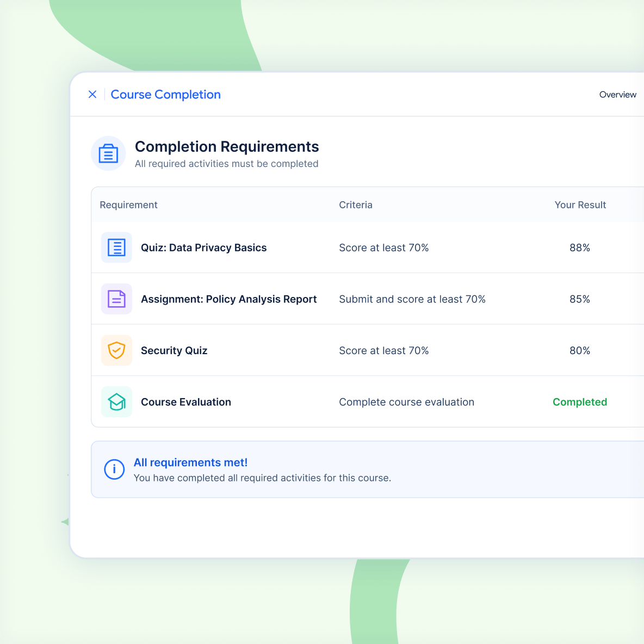Select the 85% result value
The image size is (644, 644).
pyautogui.click(x=579, y=299)
